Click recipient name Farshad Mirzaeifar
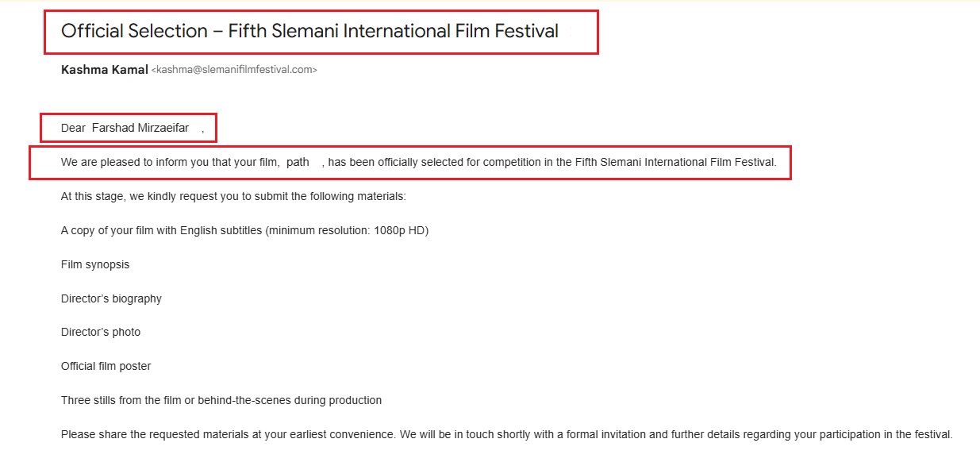This screenshot has width=980, height=462. [140, 128]
